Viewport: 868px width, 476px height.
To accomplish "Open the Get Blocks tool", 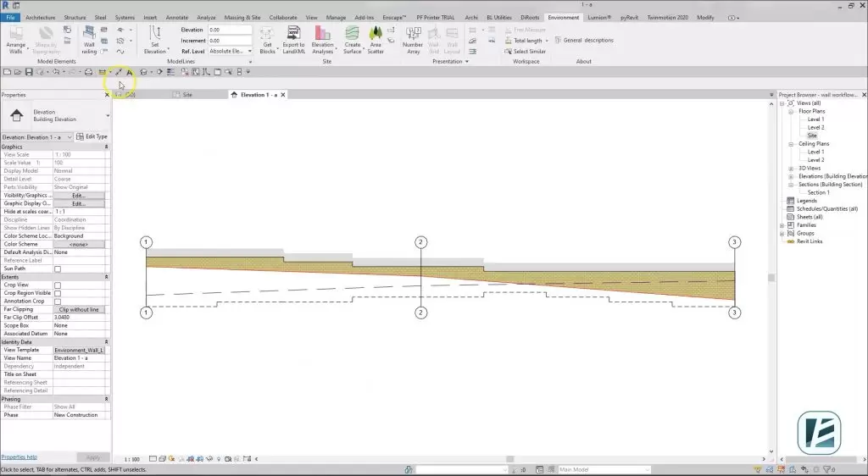I will pyautogui.click(x=267, y=38).
